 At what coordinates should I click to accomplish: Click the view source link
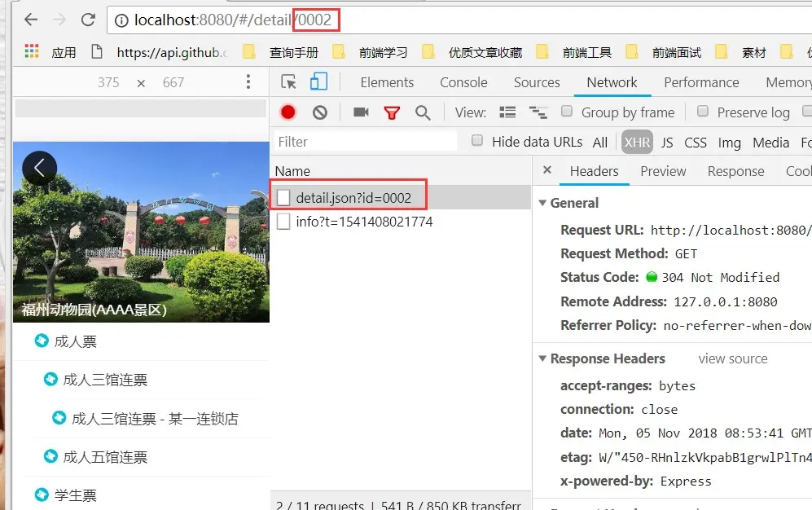click(x=733, y=358)
